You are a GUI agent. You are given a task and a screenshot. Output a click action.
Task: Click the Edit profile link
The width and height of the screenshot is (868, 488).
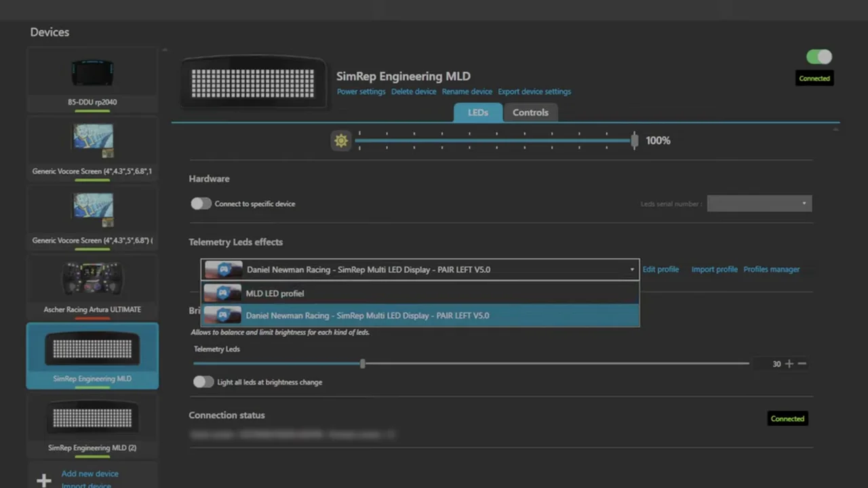point(660,269)
